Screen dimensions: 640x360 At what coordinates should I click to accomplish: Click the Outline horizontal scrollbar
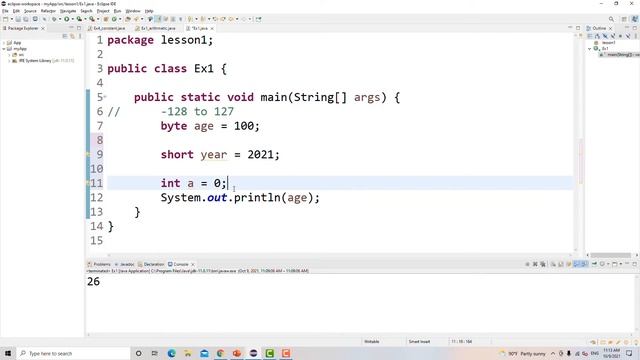(x=611, y=255)
